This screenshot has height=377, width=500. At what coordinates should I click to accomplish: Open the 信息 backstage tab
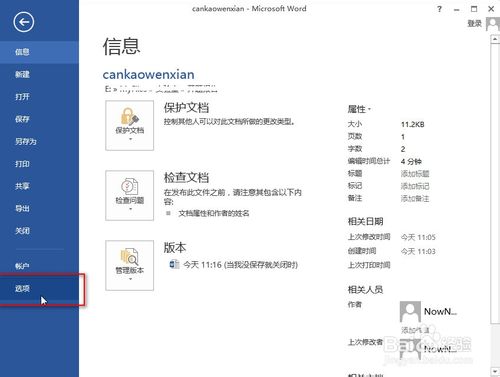(39, 52)
